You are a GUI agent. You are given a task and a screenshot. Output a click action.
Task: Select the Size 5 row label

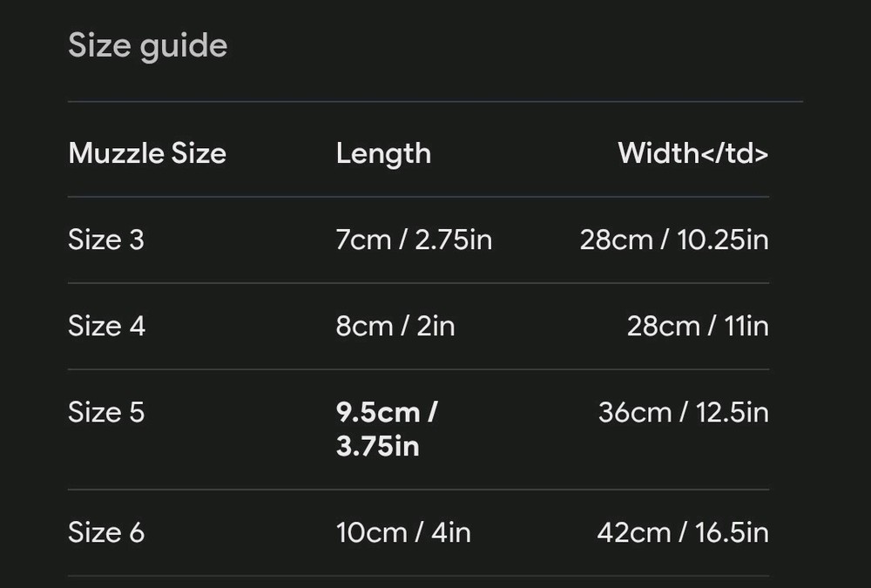[x=106, y=412]
